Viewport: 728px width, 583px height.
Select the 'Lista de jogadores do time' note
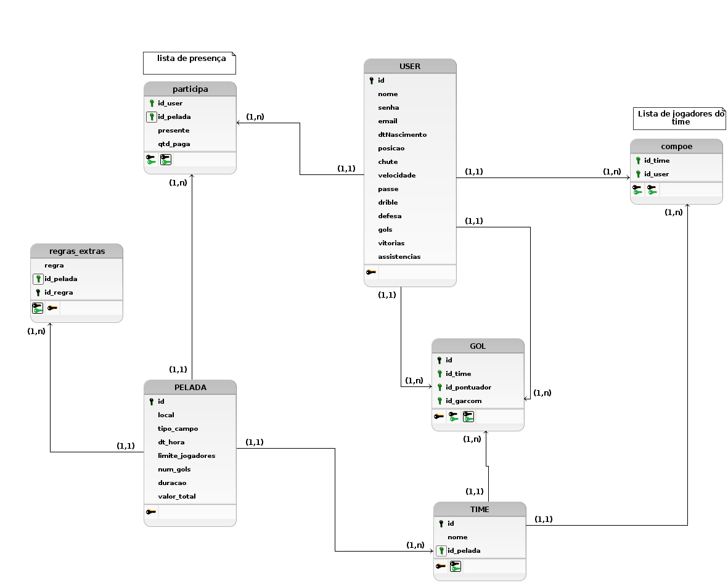[x=679, y=118]
